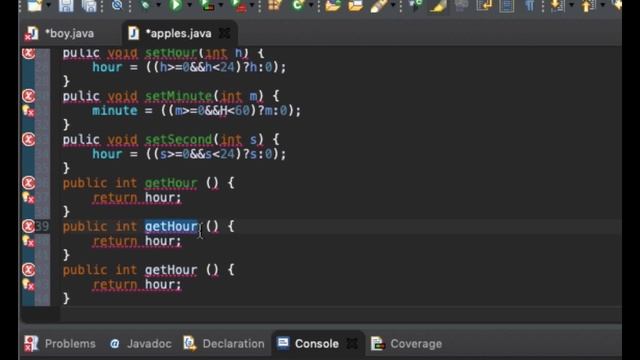
Task: Toggle Mark Occurrences highlighter icon
Action: pyautogui.click(x=438, y=5)
